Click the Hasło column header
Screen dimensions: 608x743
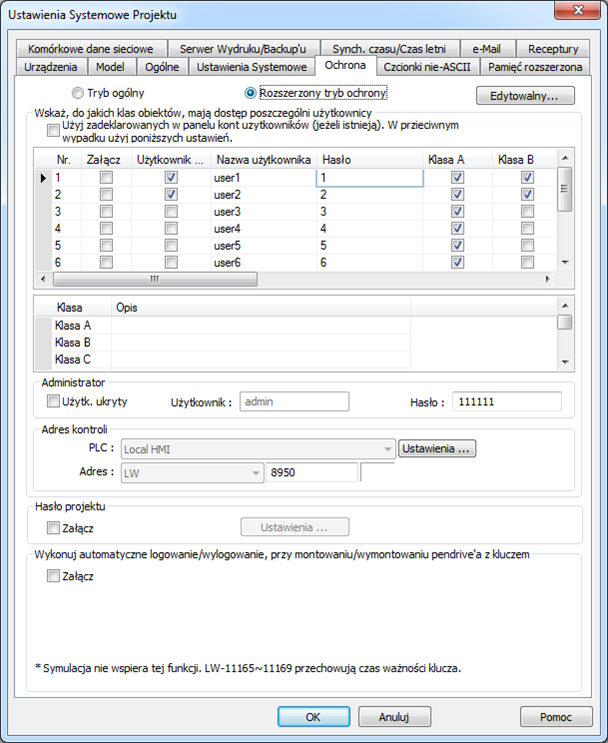click(x=370, y=160)
